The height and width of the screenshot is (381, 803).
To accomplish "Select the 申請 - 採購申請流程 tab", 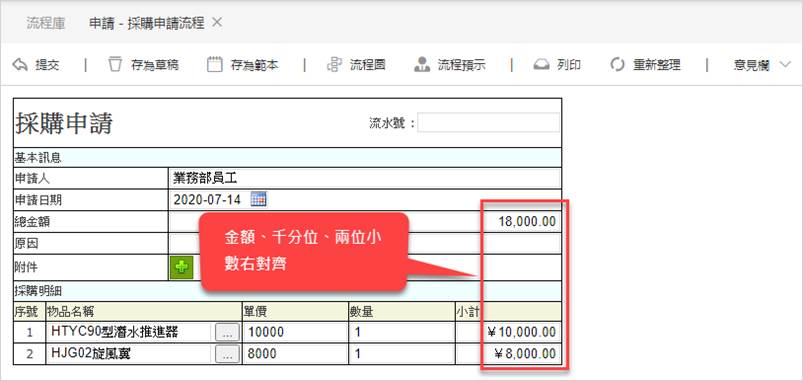I will (x=147, y=24).
